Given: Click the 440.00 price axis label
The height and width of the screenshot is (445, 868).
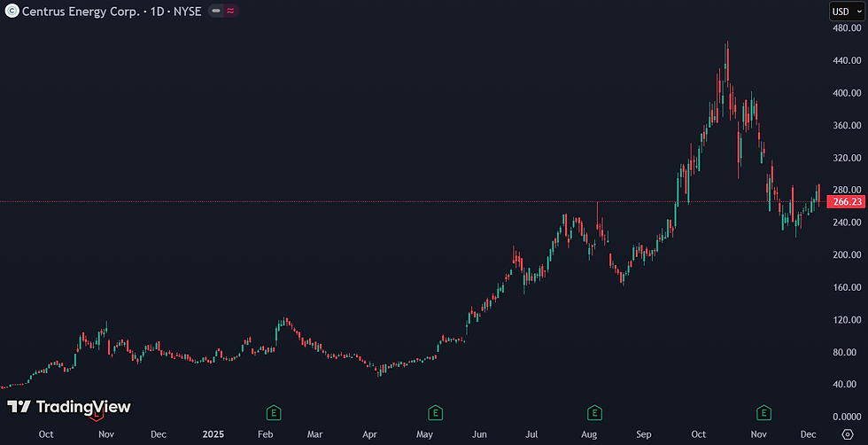Looking at the screenshot, I should [847, 60].
